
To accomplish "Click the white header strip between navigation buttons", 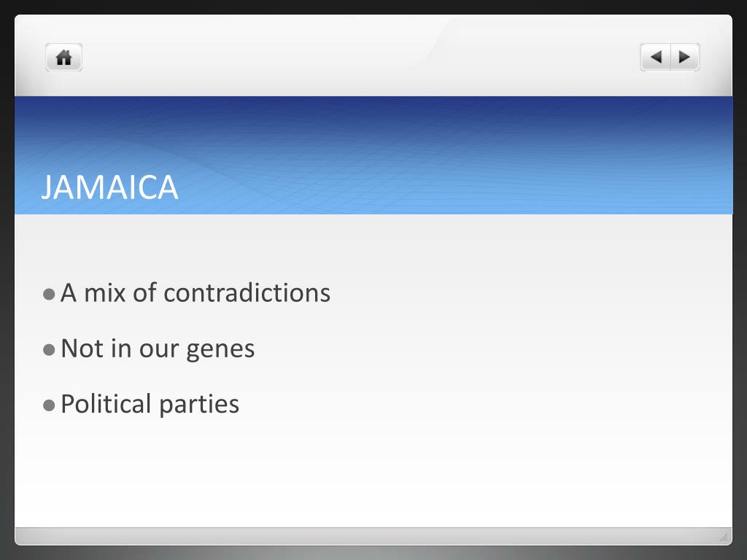I will [361, 57].
